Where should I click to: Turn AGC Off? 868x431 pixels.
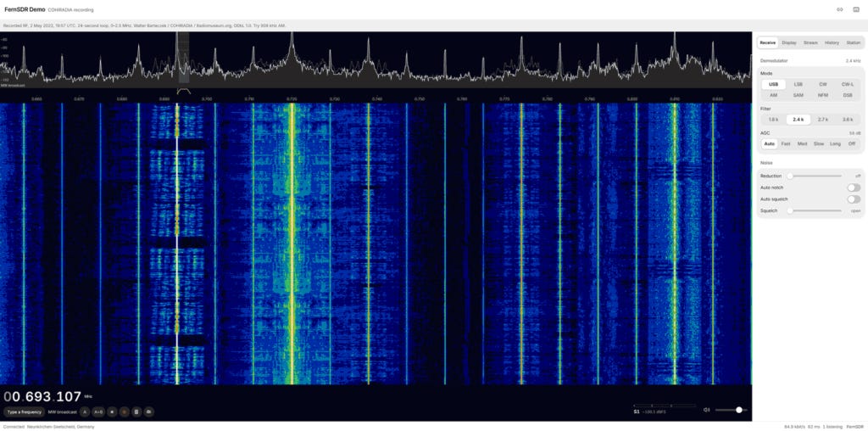click(x=851, y=143)
